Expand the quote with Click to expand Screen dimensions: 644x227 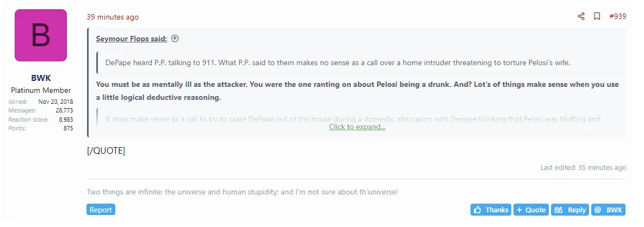pos(357,127)
